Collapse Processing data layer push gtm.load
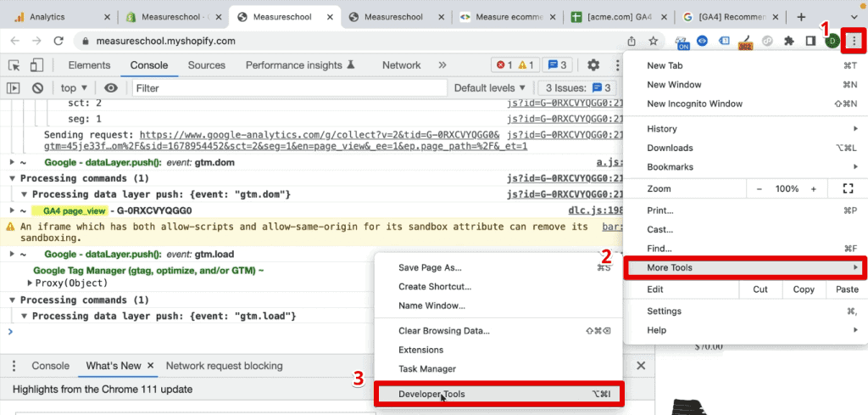868x415 pixels. [x=25, y=316]
